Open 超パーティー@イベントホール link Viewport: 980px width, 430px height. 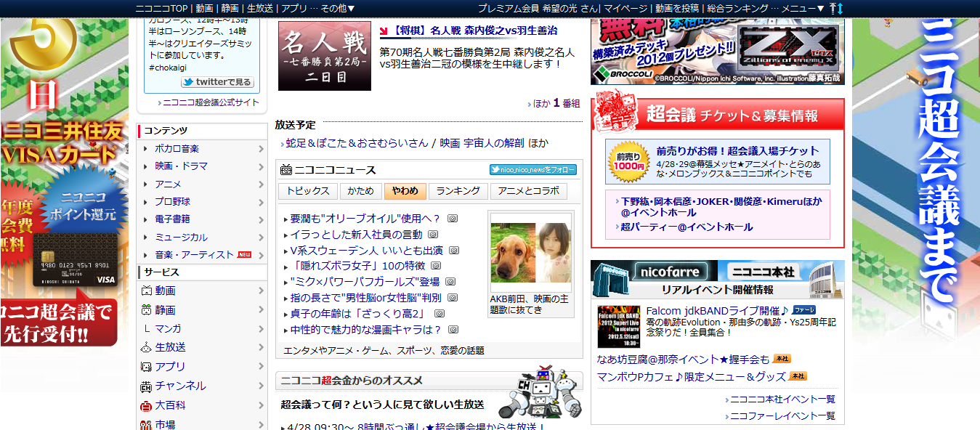687,227
